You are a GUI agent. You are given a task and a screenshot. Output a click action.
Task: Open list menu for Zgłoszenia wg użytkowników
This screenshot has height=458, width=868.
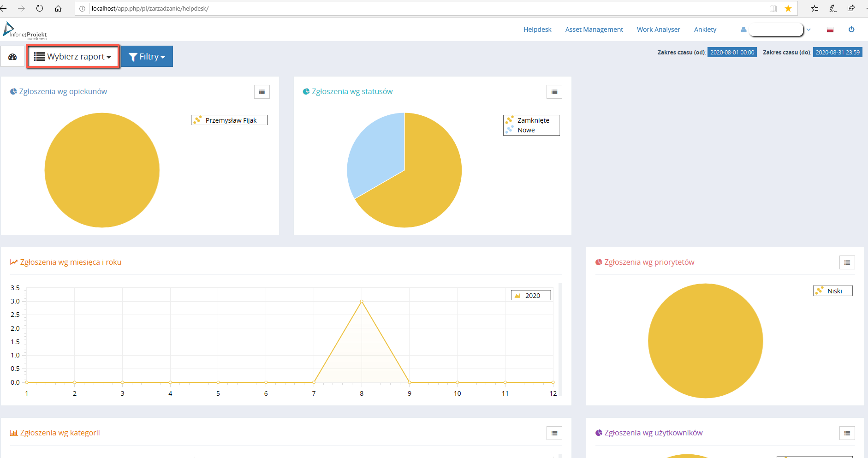[x=847, y=433]
